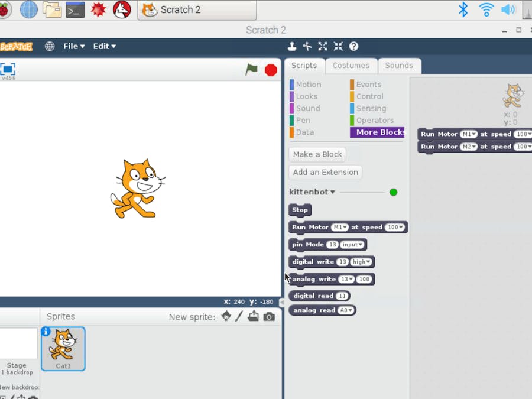Click the Make a Block button
The image size is (532, 399).
click(x=317, y=154)
